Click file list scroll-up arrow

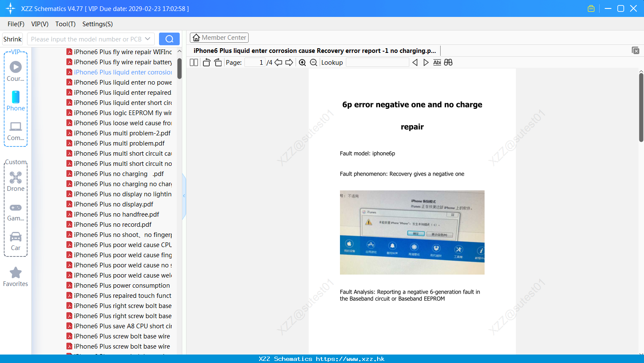tap(179, 51)
